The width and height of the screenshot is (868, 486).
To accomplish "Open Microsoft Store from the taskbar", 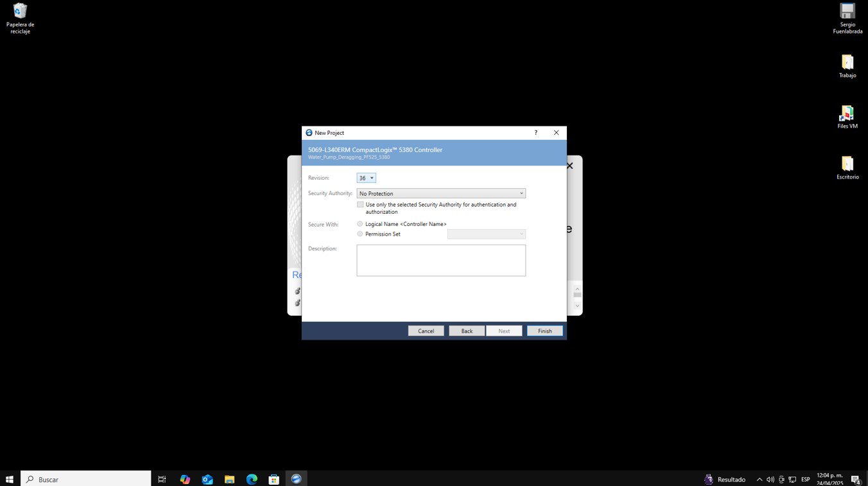I will click(x=273, y=479).
